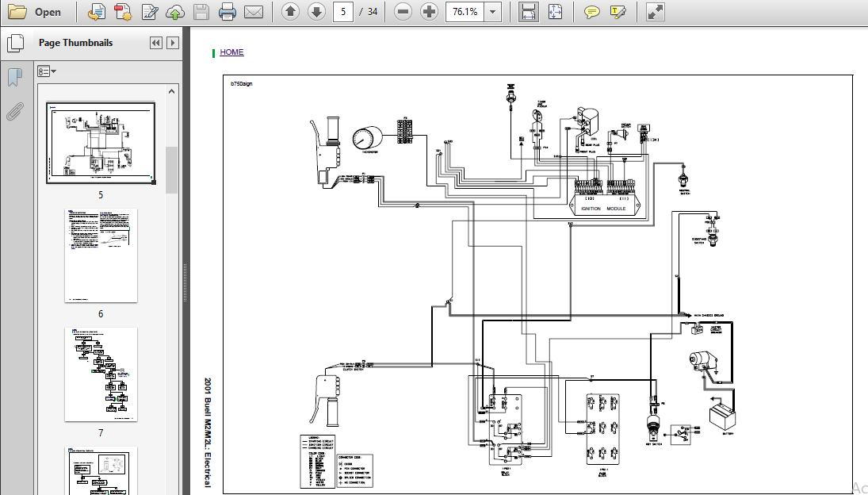This screenshot has width=868, height=495.
Task: Print the document with printer icon
Action: pyautogui.click(x=228, y=12)
